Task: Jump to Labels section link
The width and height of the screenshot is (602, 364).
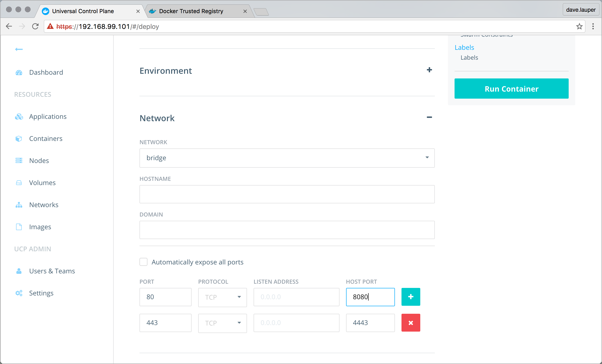Action: pyautogui.click(x=464, y=47)
